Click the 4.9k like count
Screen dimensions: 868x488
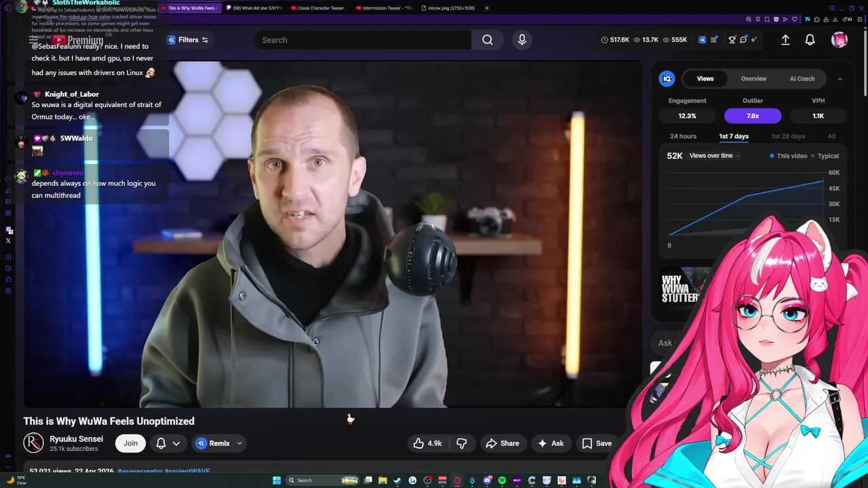[x=435, y=443]
